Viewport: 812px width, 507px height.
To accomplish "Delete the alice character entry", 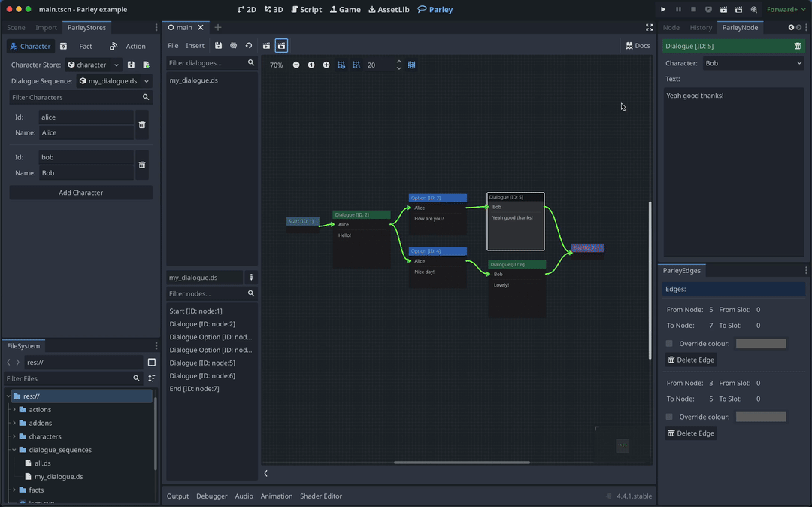I will click(142, 125).
